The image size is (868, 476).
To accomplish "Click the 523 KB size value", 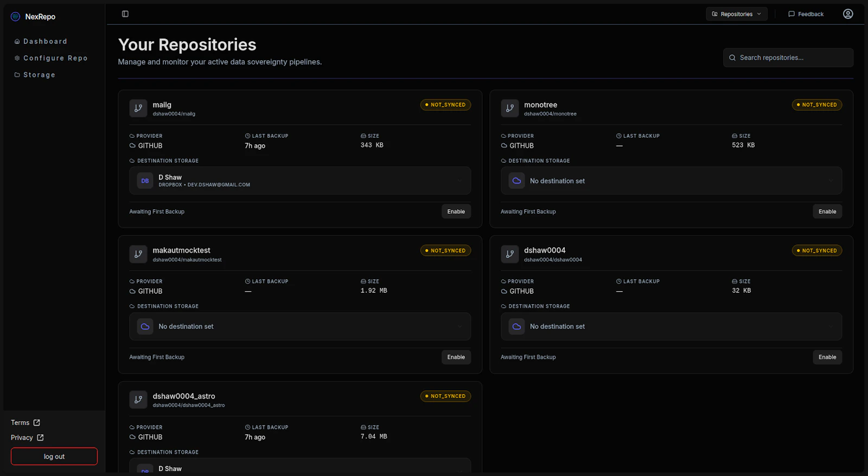I will tap(743, 145).
